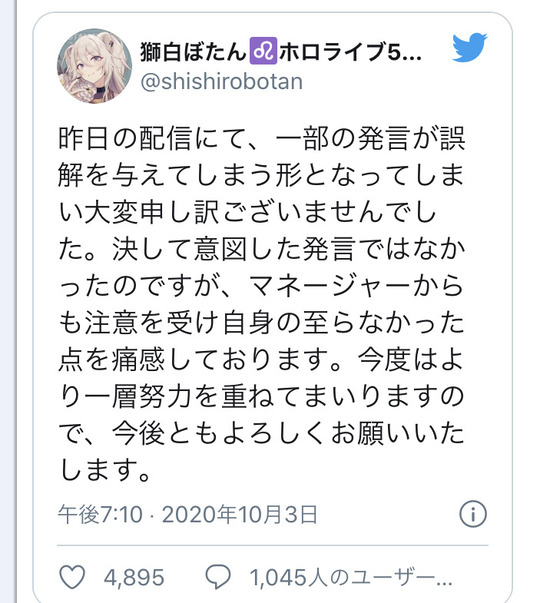Open the 2020年10月3日 date link
Screen dimensions: 550x603
click(x=240, y=514)
